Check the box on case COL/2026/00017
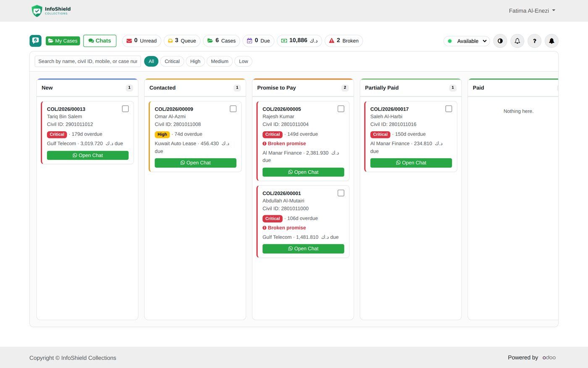 449,109
